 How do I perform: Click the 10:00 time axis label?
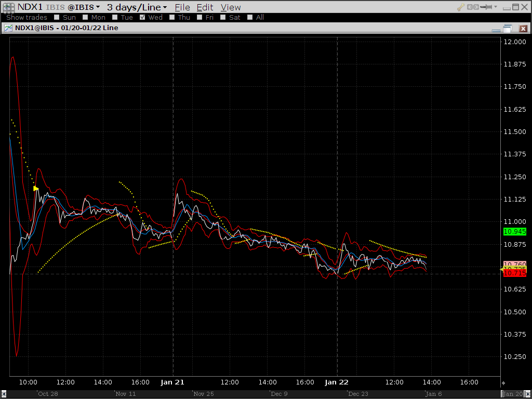pyautogui.click(x=28, y=382)
